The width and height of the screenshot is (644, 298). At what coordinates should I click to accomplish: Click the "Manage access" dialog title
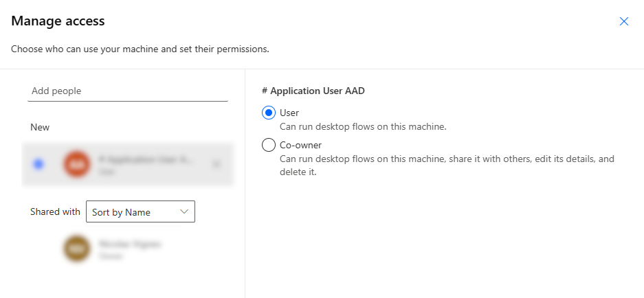tap(58, 21)
